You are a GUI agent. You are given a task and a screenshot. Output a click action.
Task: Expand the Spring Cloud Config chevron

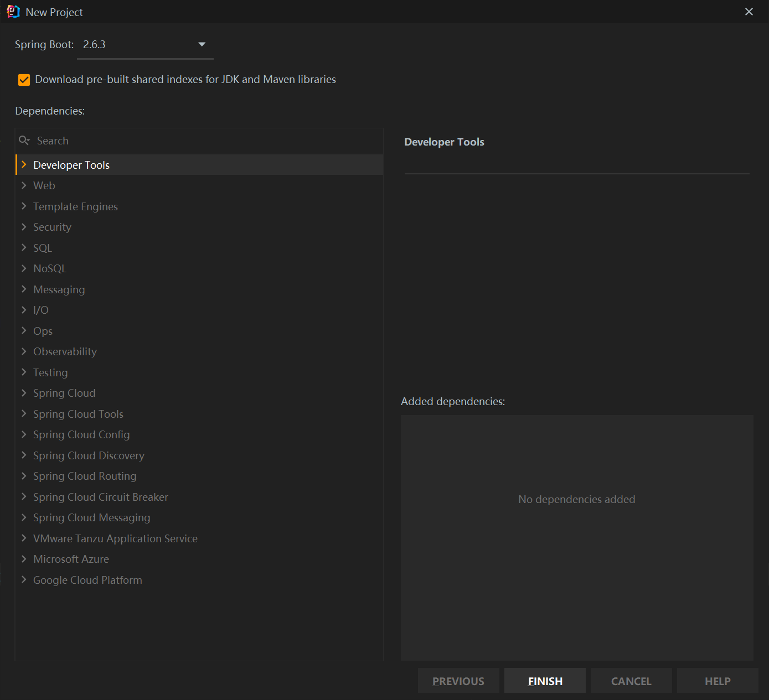click(x=24, y=434)
